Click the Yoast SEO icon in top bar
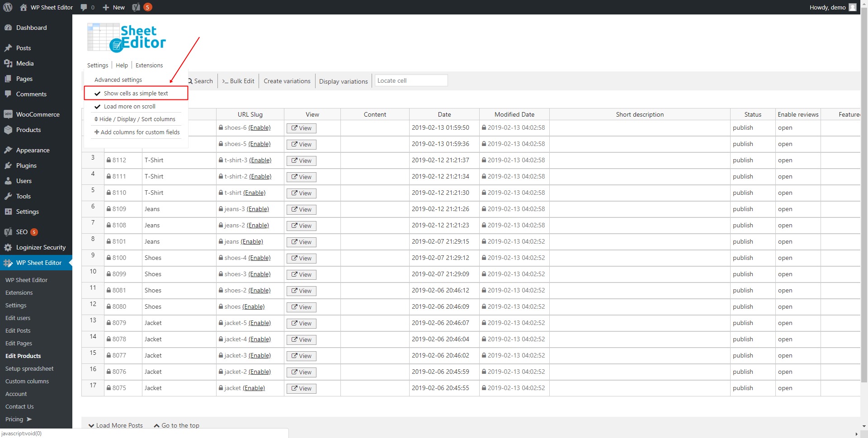868x438 pixels. coord(136,7)
